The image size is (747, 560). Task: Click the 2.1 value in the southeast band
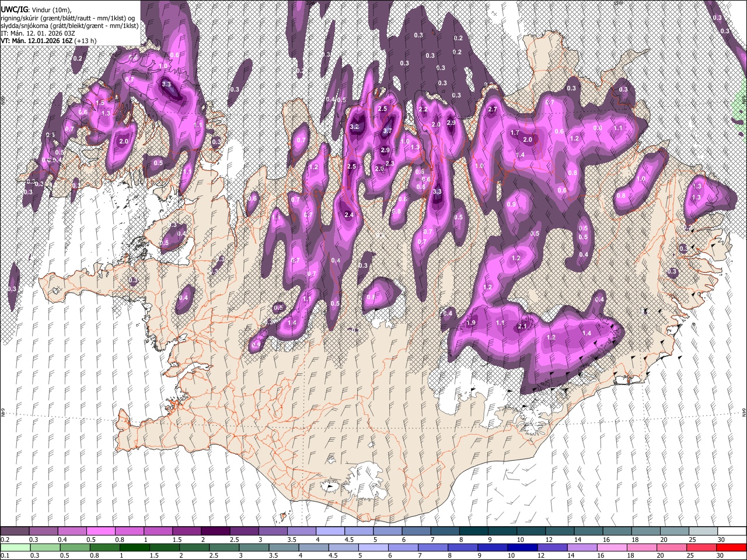[522, 327]
